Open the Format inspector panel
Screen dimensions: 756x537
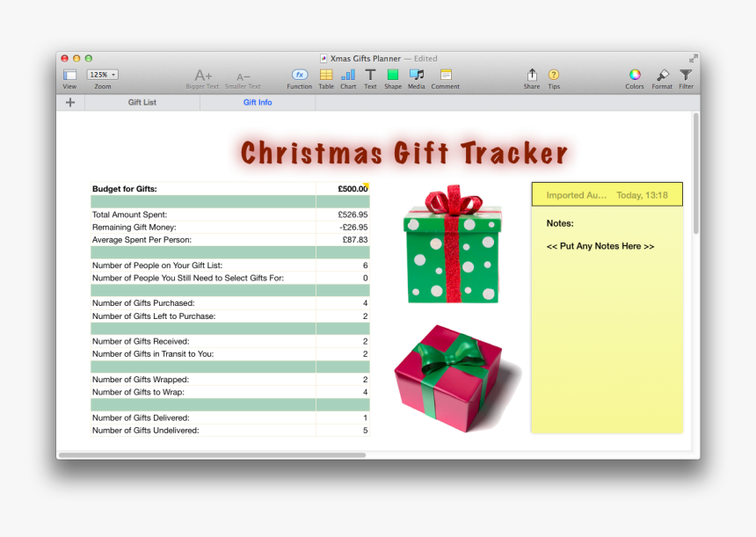(x=661, y=78)
